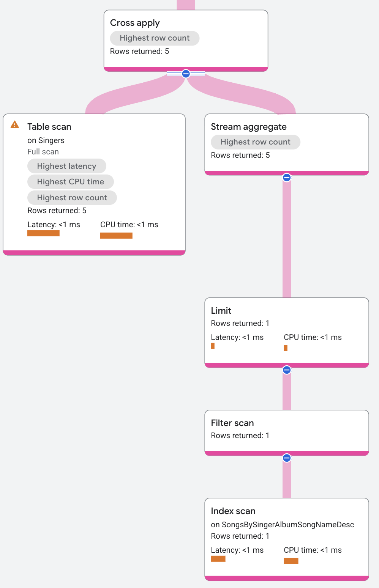Click the warning icon on Table scan
379x588 pixels.
tap(15, 124)
